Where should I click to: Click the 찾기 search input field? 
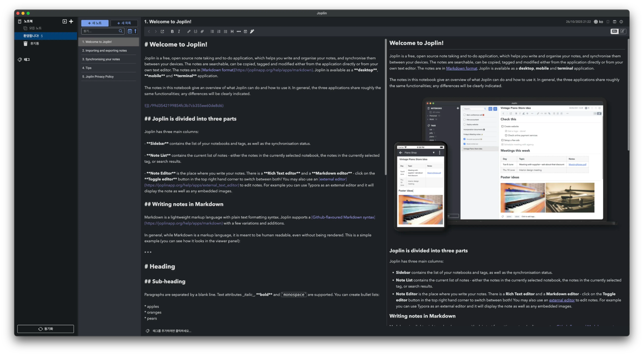[101, 31]
